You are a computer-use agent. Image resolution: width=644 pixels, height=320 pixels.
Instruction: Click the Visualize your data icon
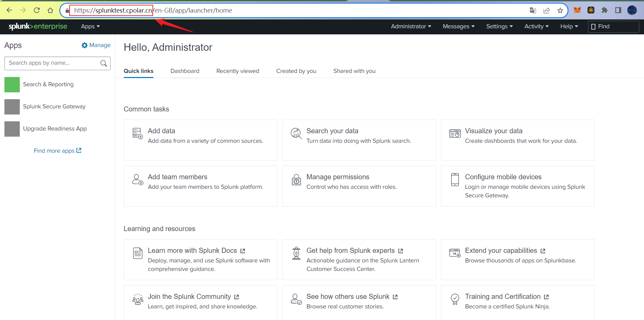click(455, 133)
